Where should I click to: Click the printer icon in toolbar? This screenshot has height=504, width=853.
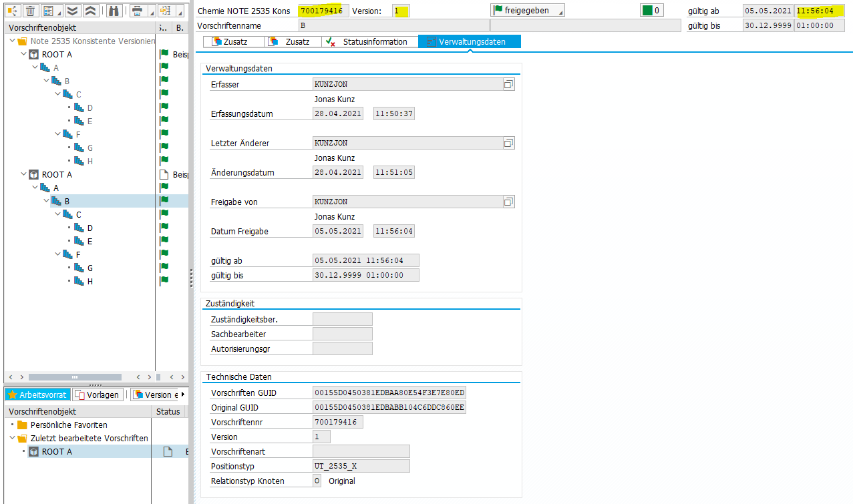(137, 11)
